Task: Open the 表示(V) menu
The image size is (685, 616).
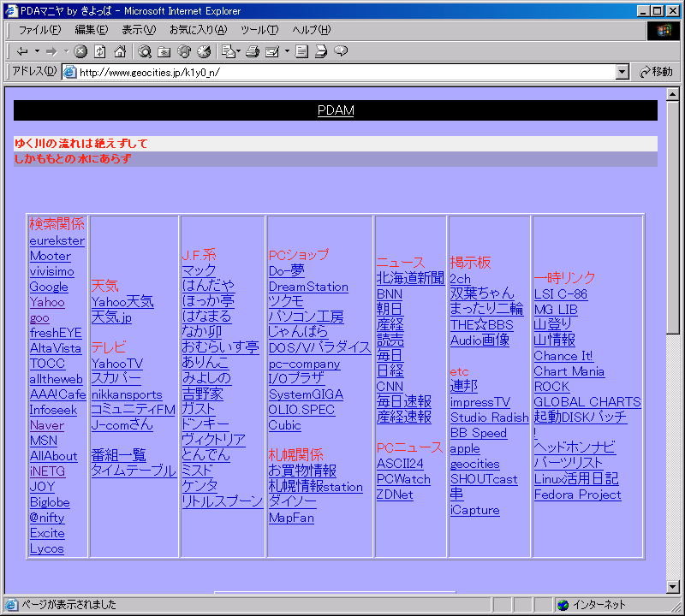Action: (139, 30)
